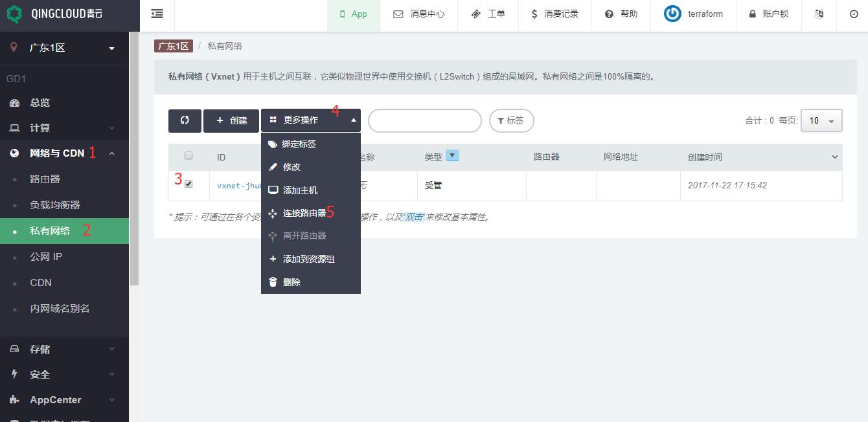
Task: Open 帮助 help icon
Action: [x=609, y=14]
